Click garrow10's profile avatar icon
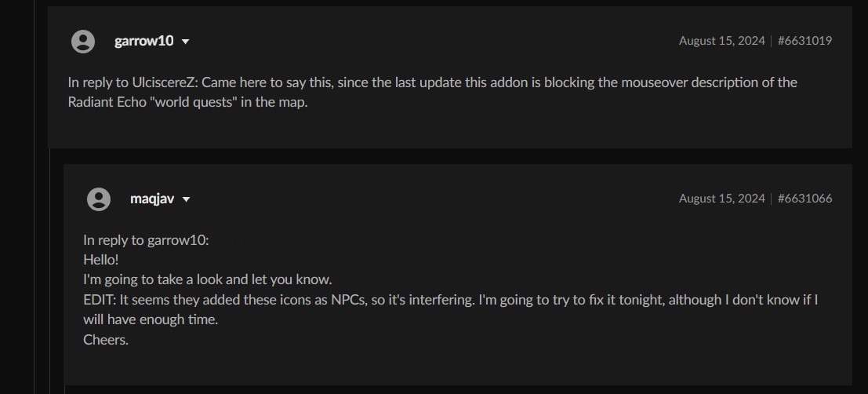Screen dimensions: 868x394 point(83,42)
